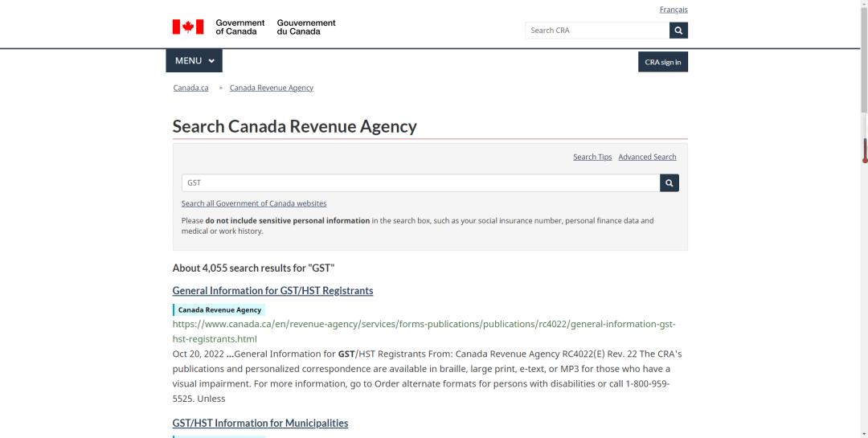
Task: Click the magnifier icon beside Search CRA field
Action: pyautogui.click(x=678, y=31)
